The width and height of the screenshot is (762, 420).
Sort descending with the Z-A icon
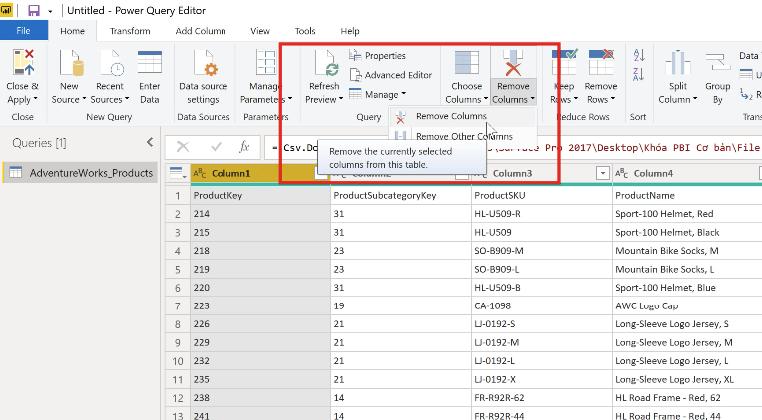tap(639, 74)
